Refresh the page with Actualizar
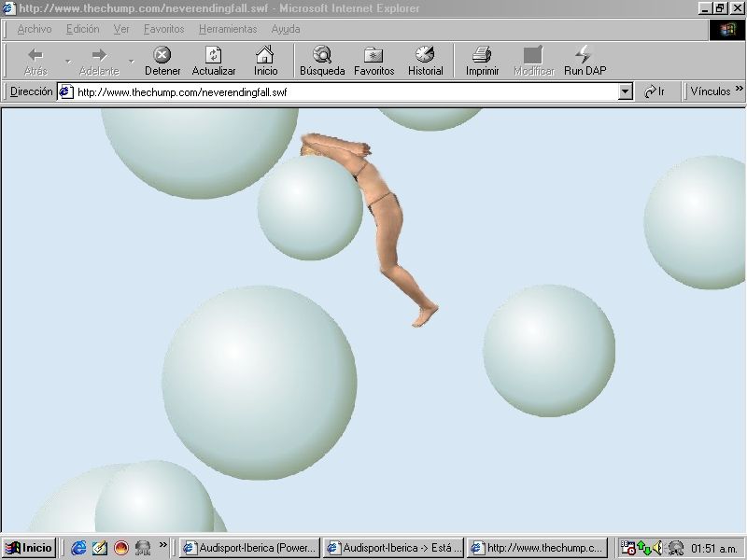Screen dimensions: 747x560 tap(214, 61)
